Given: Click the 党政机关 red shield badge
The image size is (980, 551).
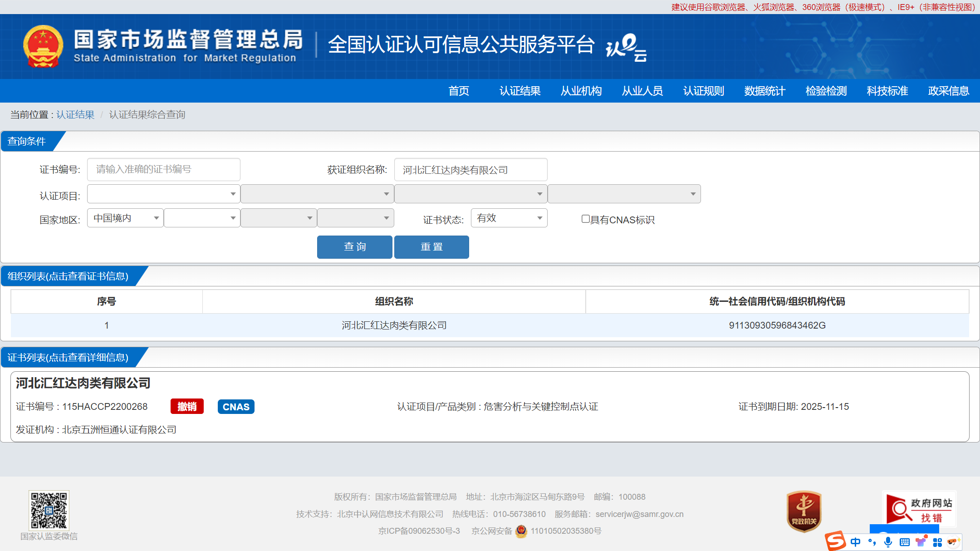Looking at the screenshot, I should (x=804, y=511).
